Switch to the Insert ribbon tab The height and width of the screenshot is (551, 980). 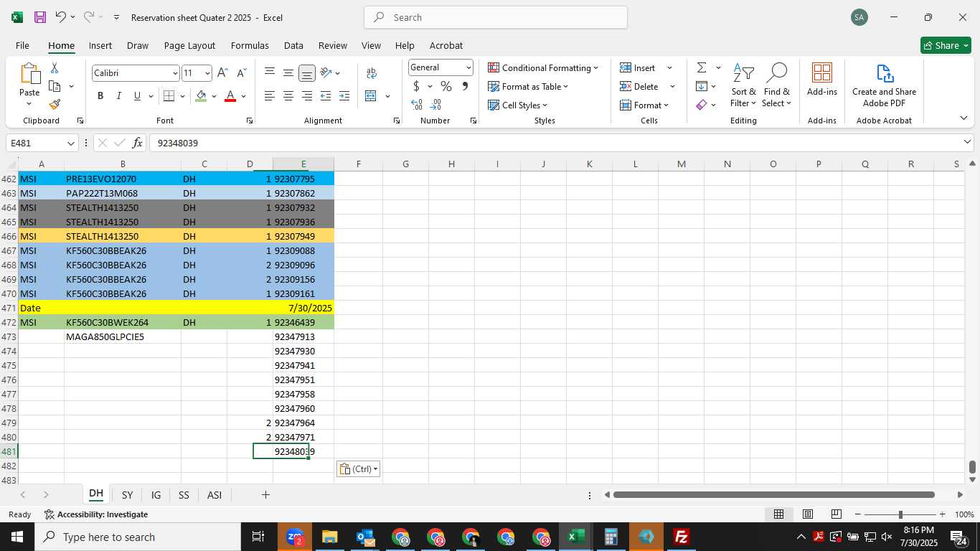tap(100, 45)
